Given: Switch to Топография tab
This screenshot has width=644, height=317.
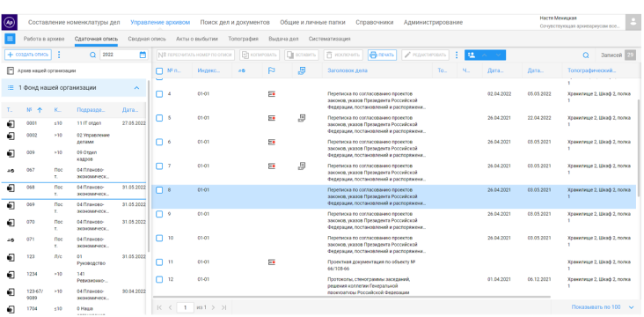Looking at the screenshot, I should point(243,39).
